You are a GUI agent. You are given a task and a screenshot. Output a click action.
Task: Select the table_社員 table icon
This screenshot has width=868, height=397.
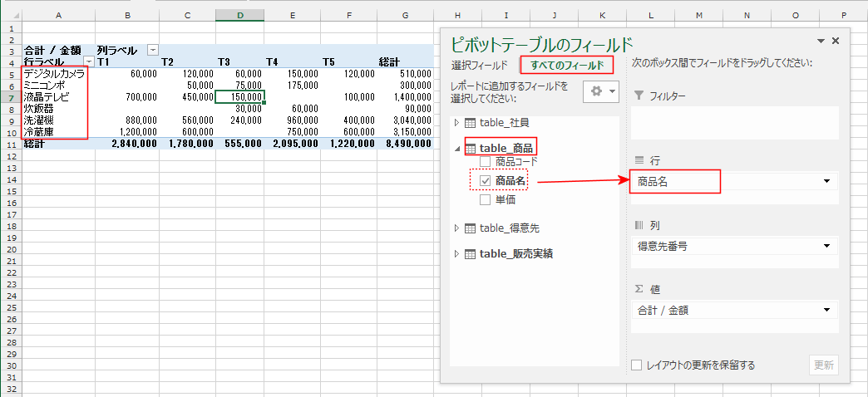point(470,123)
